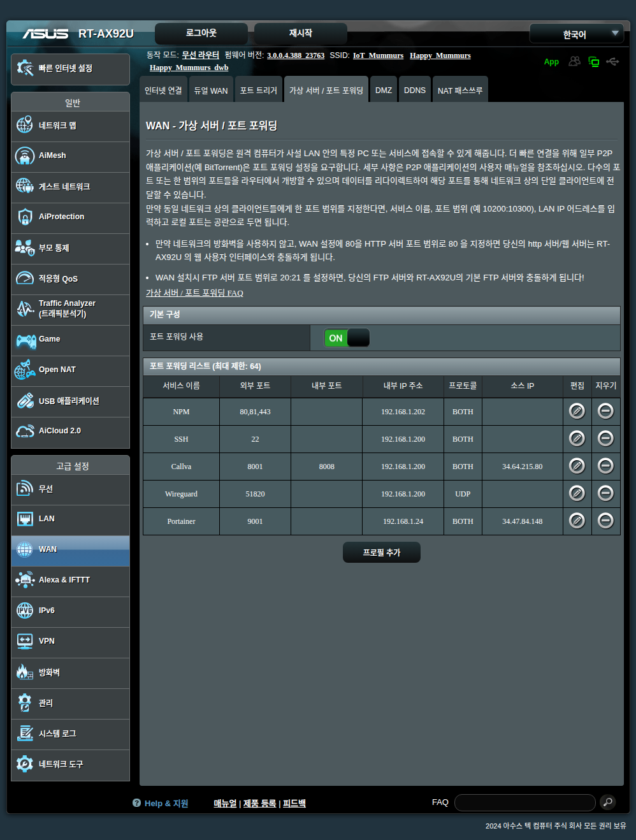Switch to the DDNS tab
The image size is (636, 840).
click(414, 91)
